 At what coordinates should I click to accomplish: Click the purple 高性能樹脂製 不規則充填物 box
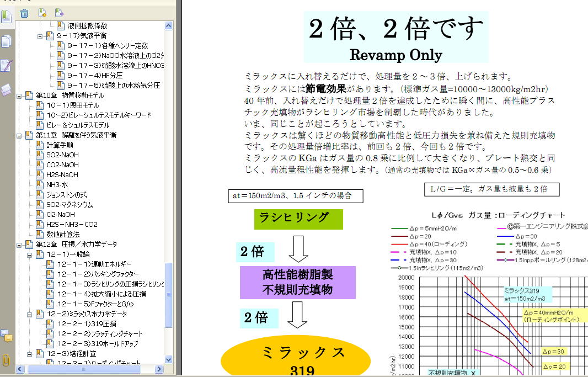coord(298,283)
